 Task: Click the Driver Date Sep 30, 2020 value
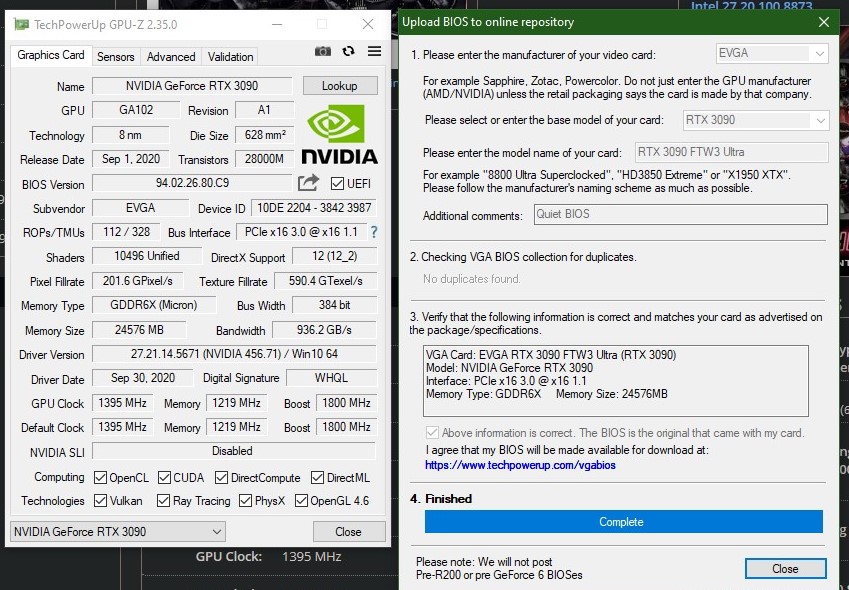142,378
